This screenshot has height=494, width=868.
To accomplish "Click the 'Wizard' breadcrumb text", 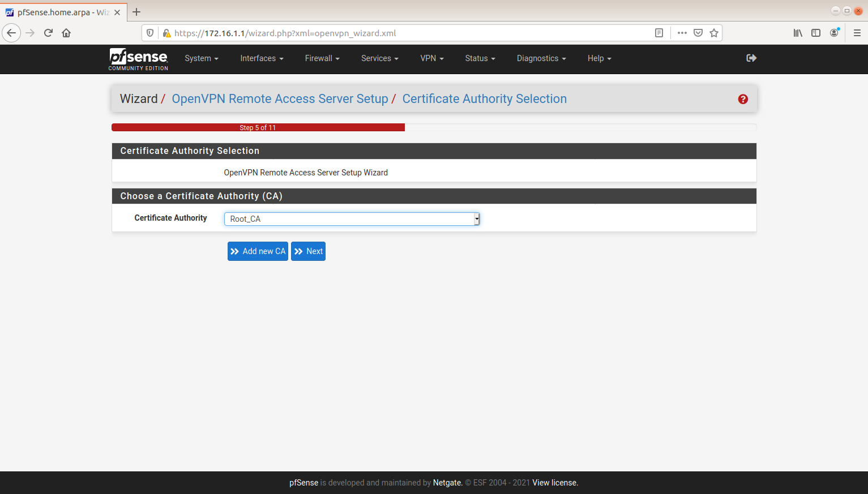I will click(139, 98).
